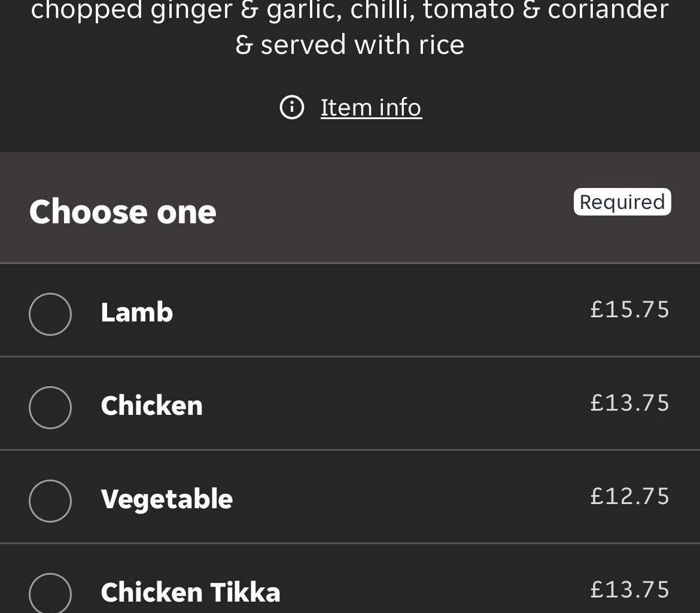700x613 pixels.
Task: Tap the word "coriander" in the description
Action: pos(608,10)
